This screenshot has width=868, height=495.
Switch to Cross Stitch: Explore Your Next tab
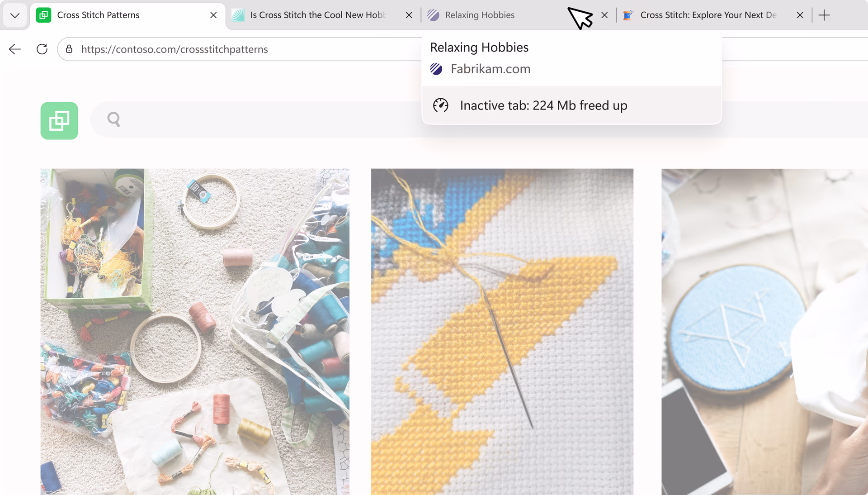pyautogui.click(x=708, y=15)
